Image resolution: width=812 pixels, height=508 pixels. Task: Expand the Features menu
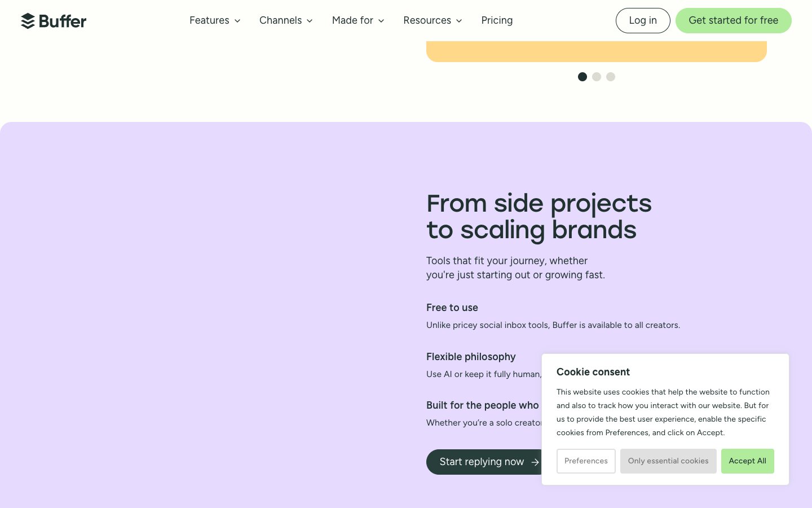coord(209,20)
